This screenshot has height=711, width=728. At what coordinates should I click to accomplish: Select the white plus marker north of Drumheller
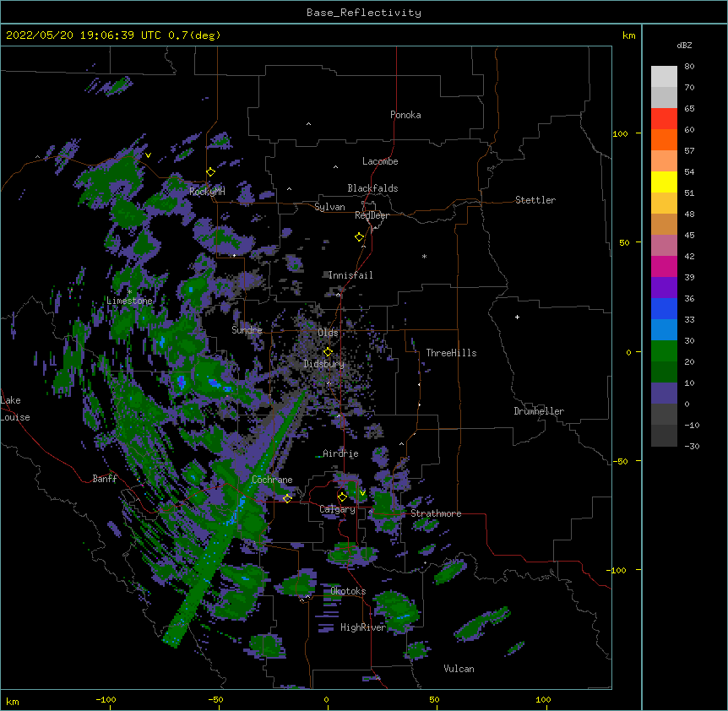(517, 317)
